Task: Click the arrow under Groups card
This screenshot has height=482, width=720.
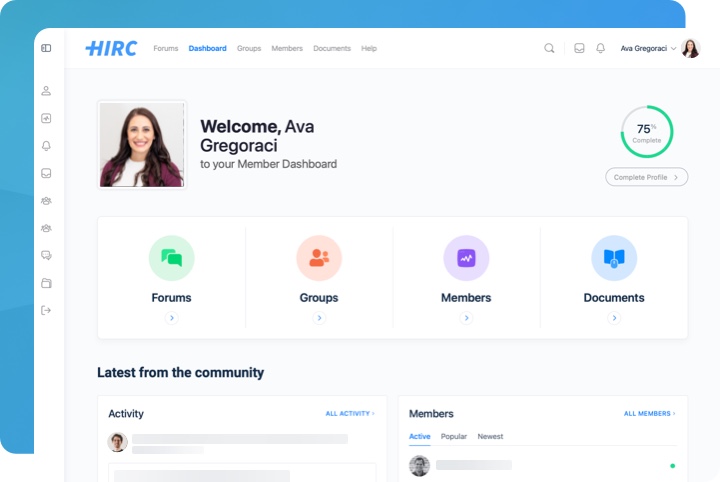Action: 319,318
